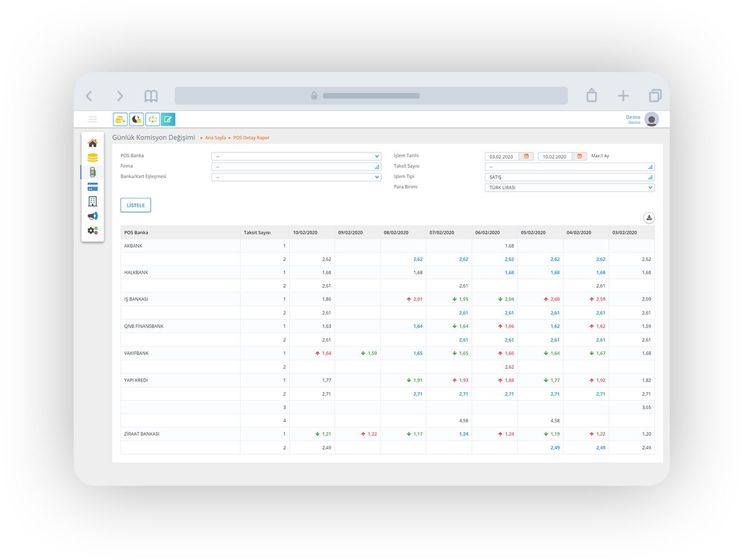This screenshot has width=744, height=560.
Task: Show all browser tabs
Action: coord(655,96)
